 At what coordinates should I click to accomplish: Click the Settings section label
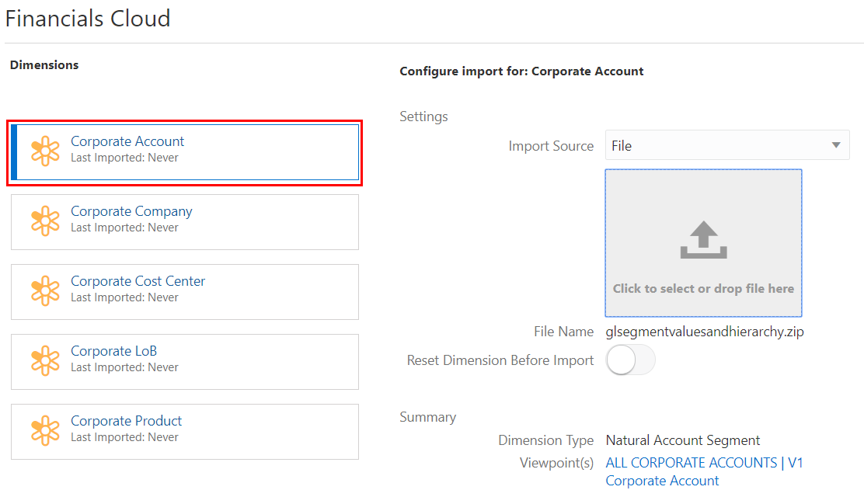tap(423, 116)
